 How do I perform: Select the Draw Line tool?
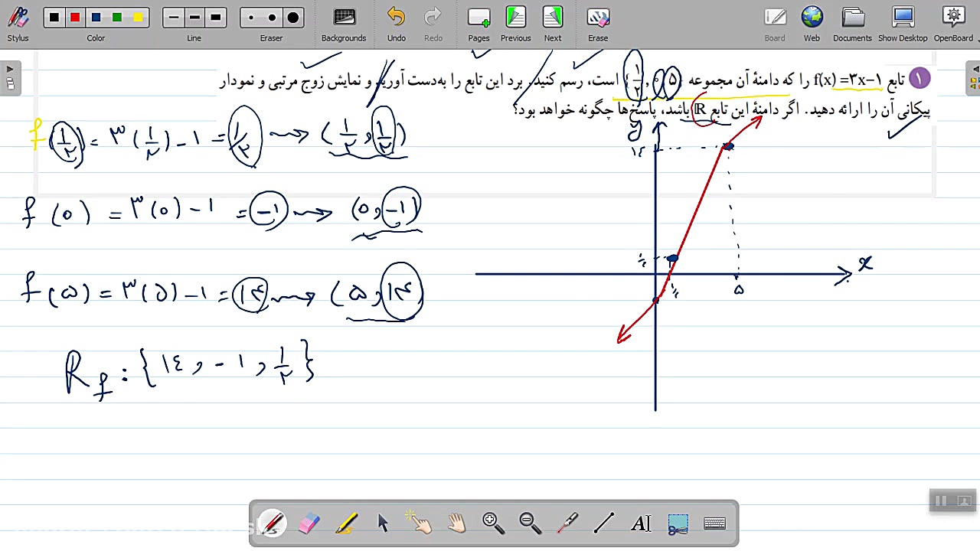click(x=603, y=523)
